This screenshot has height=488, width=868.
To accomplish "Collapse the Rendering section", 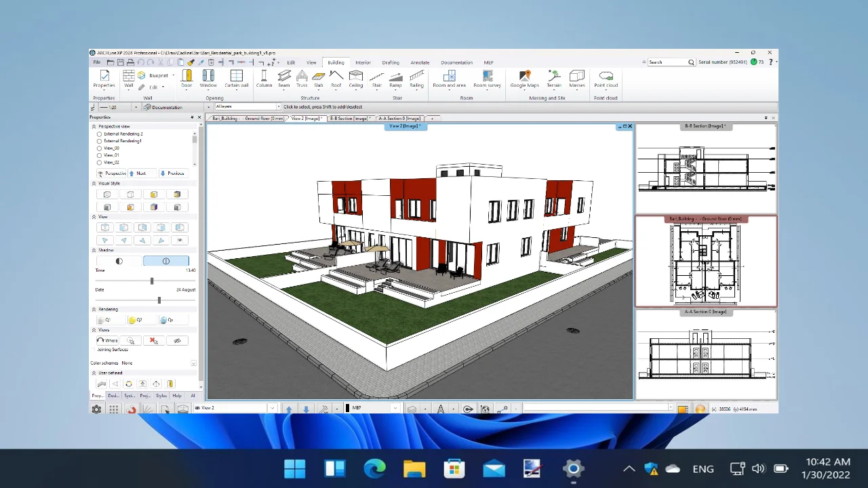I will [x=94, y=309].
